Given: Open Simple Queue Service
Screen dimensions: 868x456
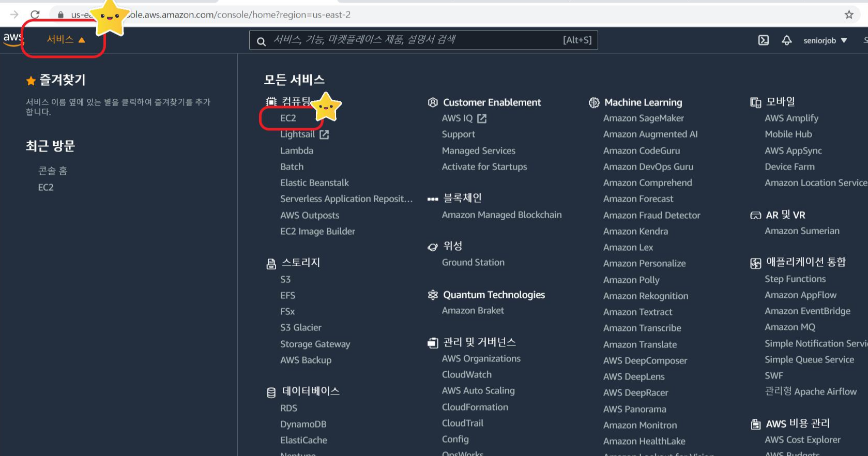Looking at the screenshot, I should tap(810, 359).
